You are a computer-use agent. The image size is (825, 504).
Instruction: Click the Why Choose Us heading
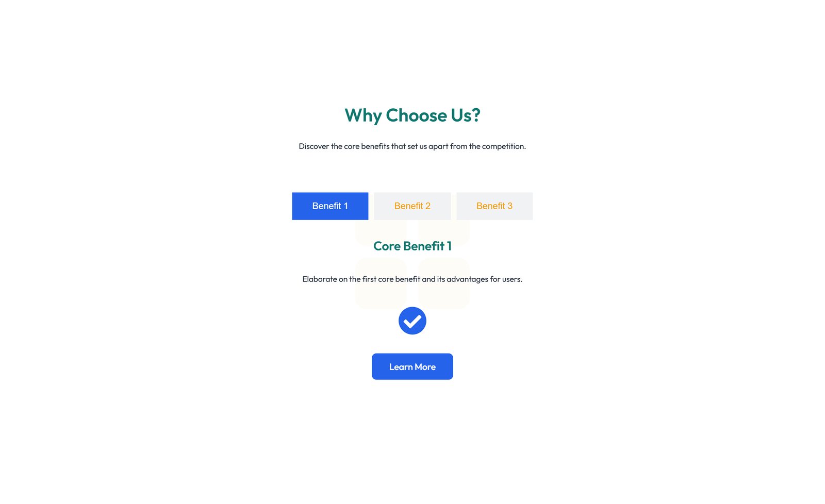pos(412,115)
